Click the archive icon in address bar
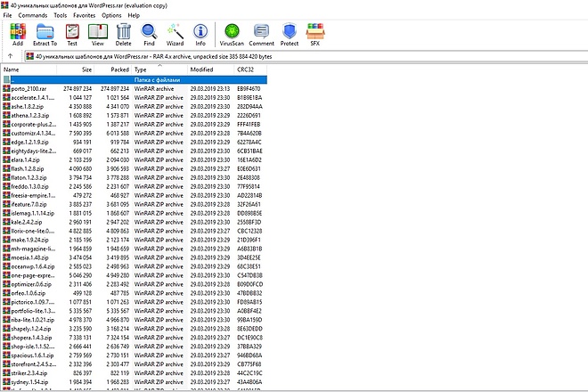 [x=30, y=57]
